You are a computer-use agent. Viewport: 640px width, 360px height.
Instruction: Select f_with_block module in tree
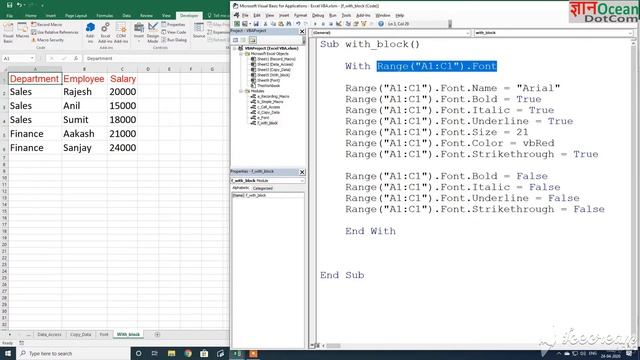coord(264,123)
